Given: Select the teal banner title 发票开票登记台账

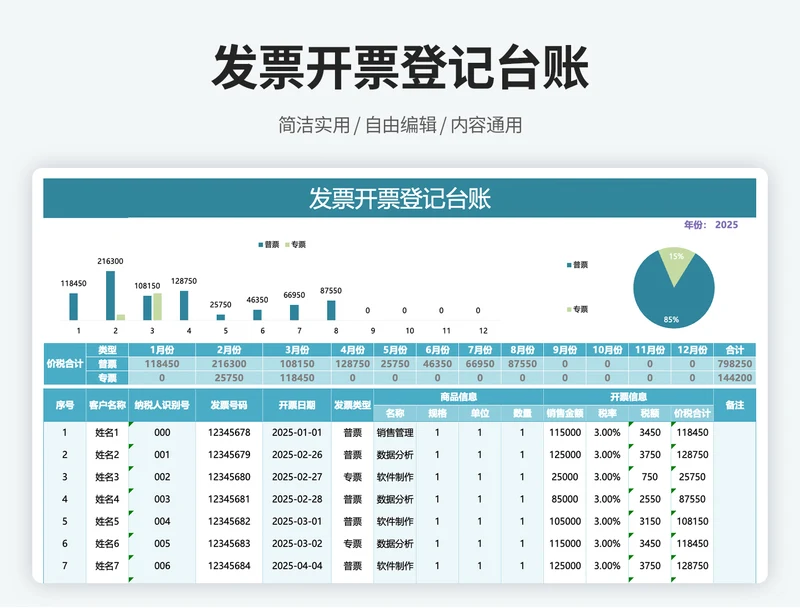Looking at the screenshot, I should tap(399, 199).
